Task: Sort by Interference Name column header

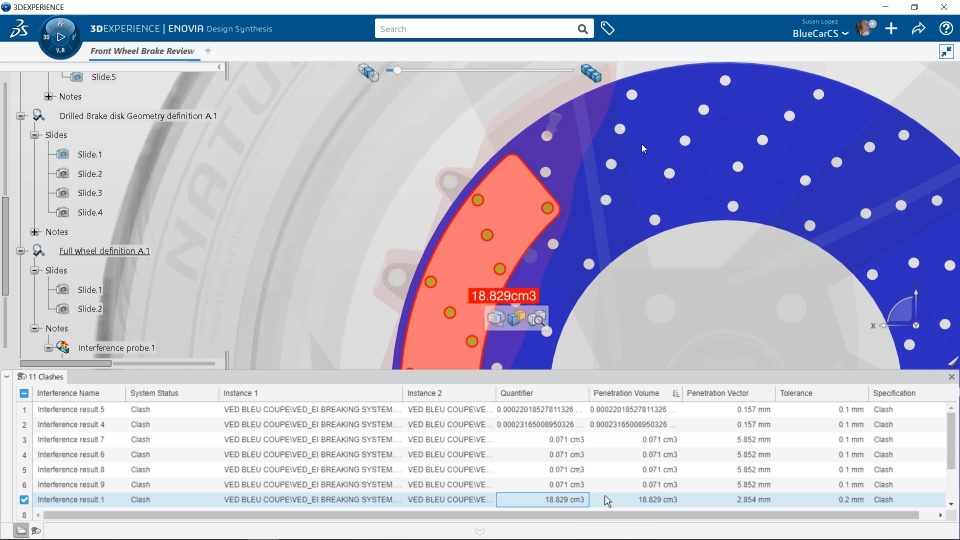Action: [x=78, y=394]
